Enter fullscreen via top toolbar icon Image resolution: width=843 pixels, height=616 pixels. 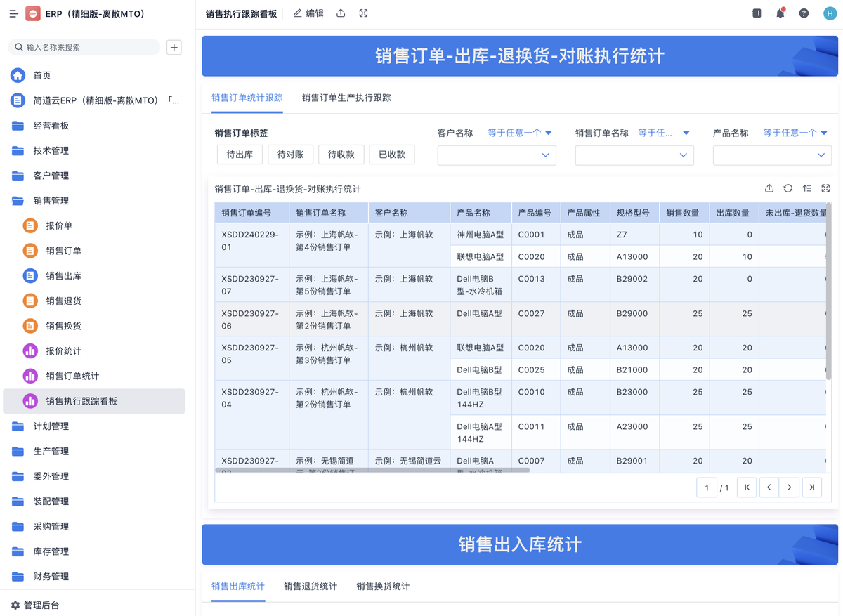click(x=363, y=13)
